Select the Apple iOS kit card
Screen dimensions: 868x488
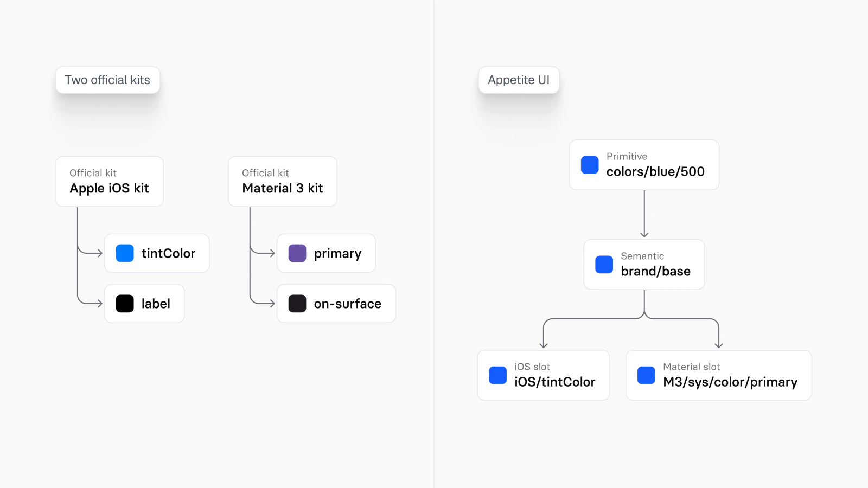[x=110, y=182]
